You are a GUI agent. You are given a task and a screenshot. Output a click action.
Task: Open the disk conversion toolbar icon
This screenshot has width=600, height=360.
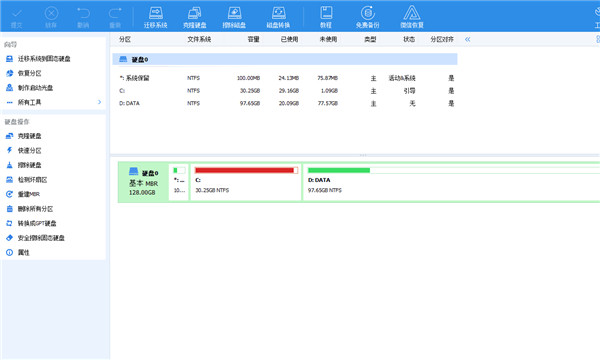click(278, 17)
